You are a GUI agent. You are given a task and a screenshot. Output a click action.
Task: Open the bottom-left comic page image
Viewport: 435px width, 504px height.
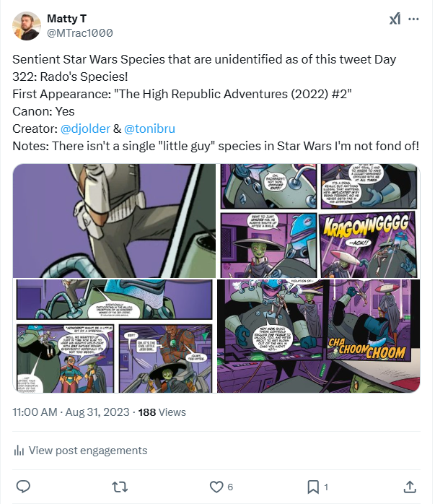tap(114, 336)
